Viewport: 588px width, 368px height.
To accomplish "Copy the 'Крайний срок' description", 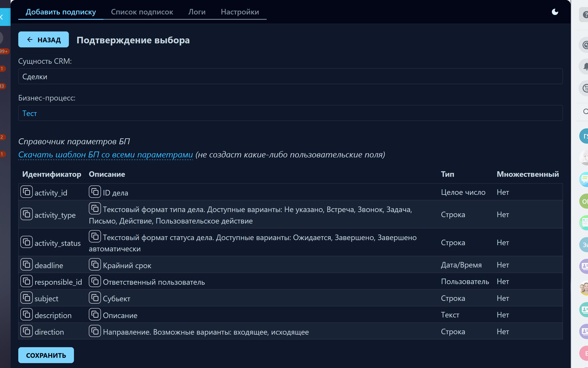I will click(x=95, y=265).
